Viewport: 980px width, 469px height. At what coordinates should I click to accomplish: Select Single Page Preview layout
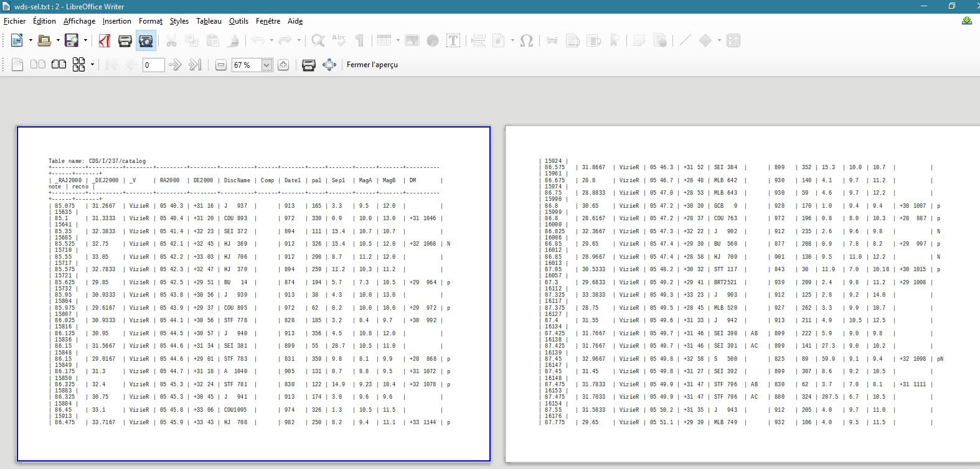tap(17, 65)
